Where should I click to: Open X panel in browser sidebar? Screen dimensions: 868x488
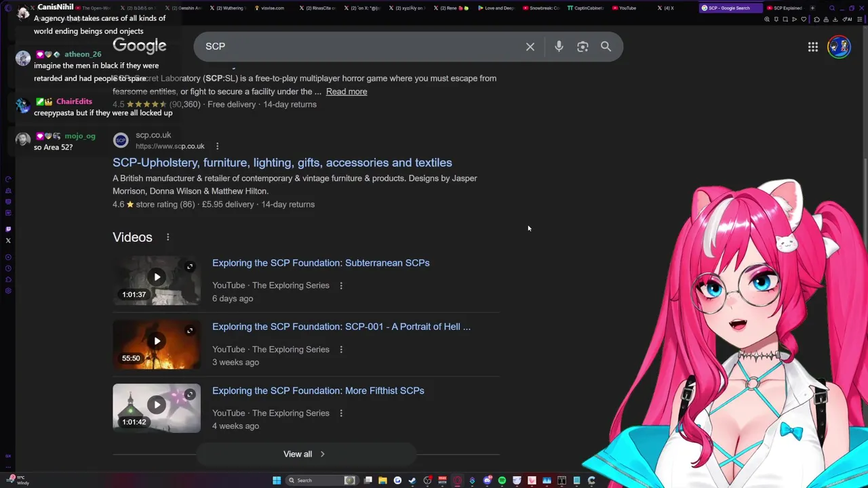point(8,241)
